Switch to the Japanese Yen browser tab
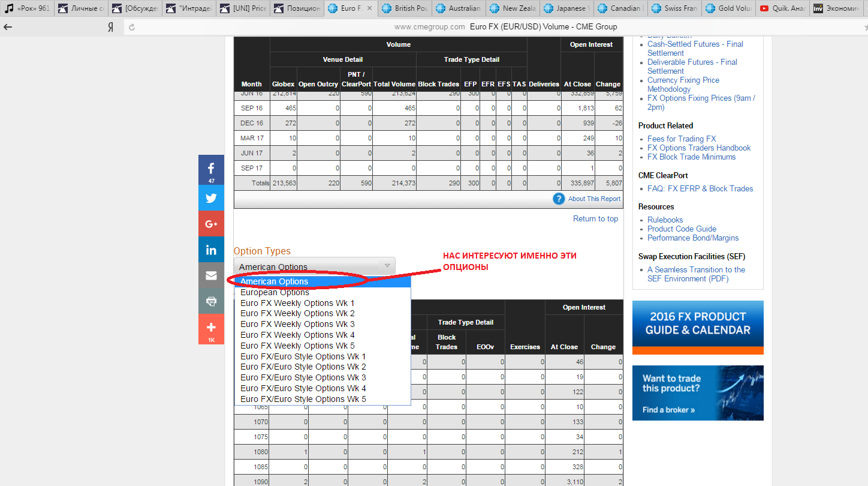868x486 pixels. (566, 8)
